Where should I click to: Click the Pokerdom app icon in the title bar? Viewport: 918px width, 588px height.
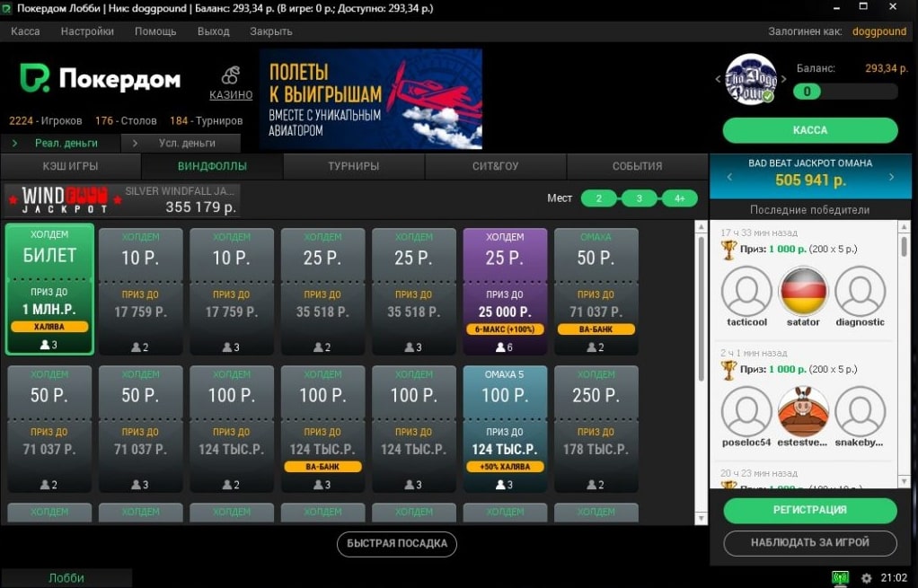7,8
